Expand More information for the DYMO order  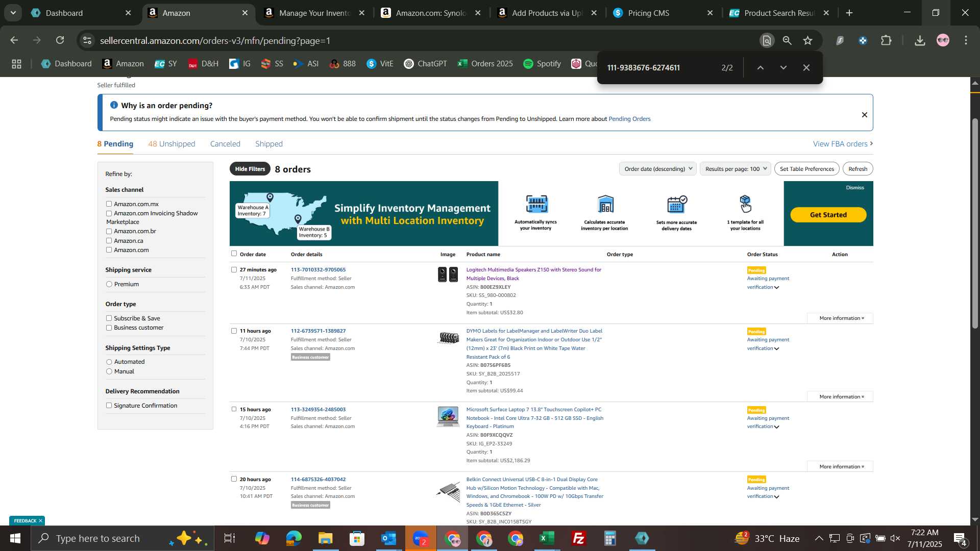(840, 397)
